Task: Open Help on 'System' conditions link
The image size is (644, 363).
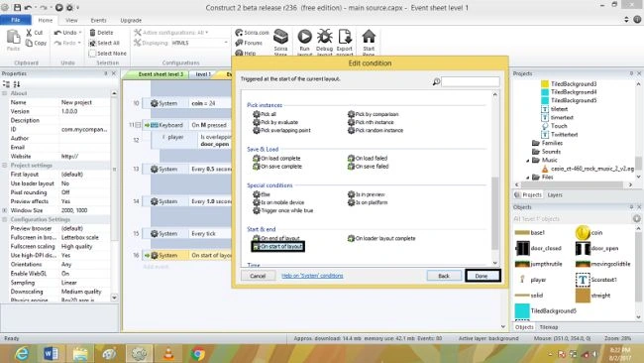Action: (312, 276)
